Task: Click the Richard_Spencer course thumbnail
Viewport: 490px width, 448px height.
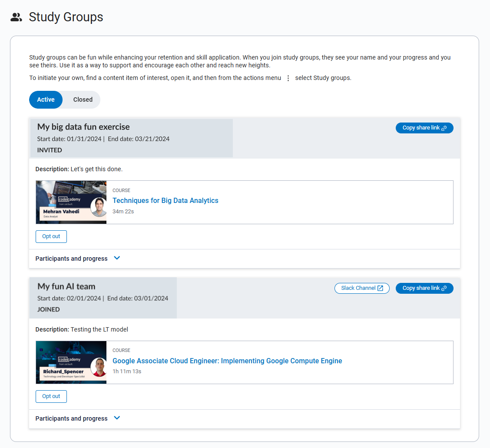Action: click(71, 362)
